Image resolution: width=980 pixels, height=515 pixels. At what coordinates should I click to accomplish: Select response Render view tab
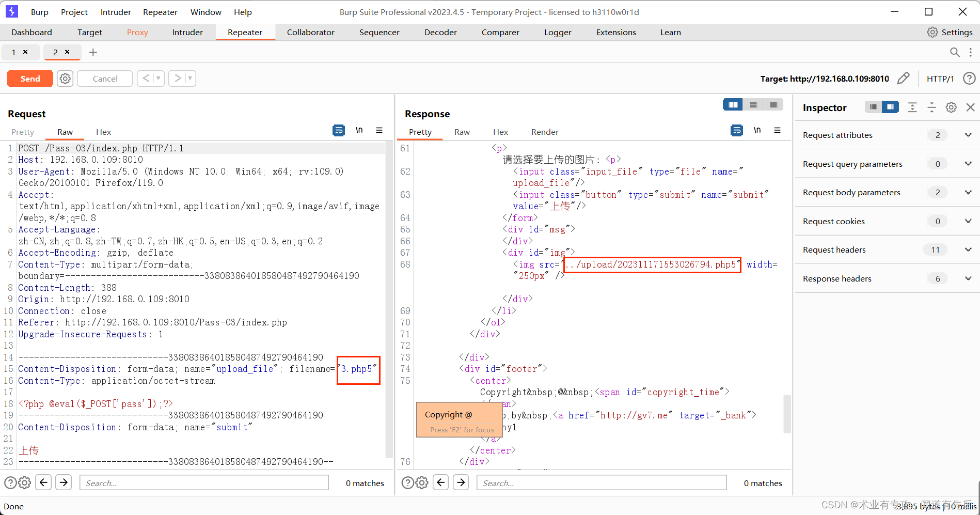pos(545,132)
